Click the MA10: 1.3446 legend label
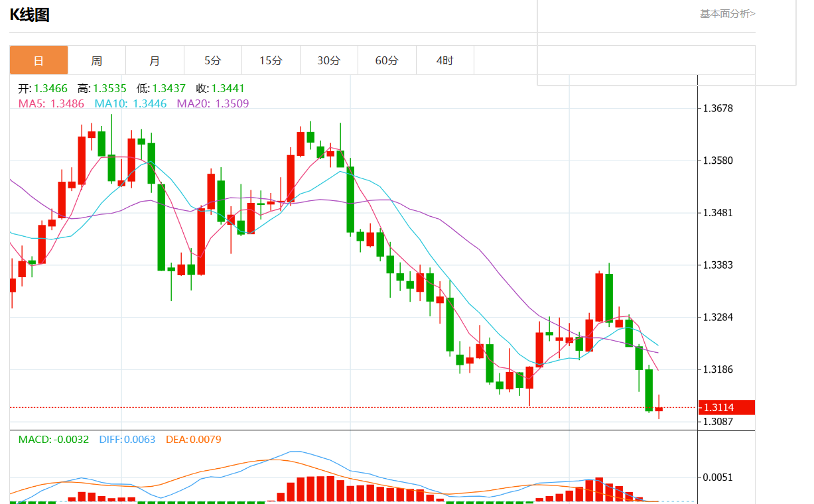Screen dimensions: 814x504 131,103
